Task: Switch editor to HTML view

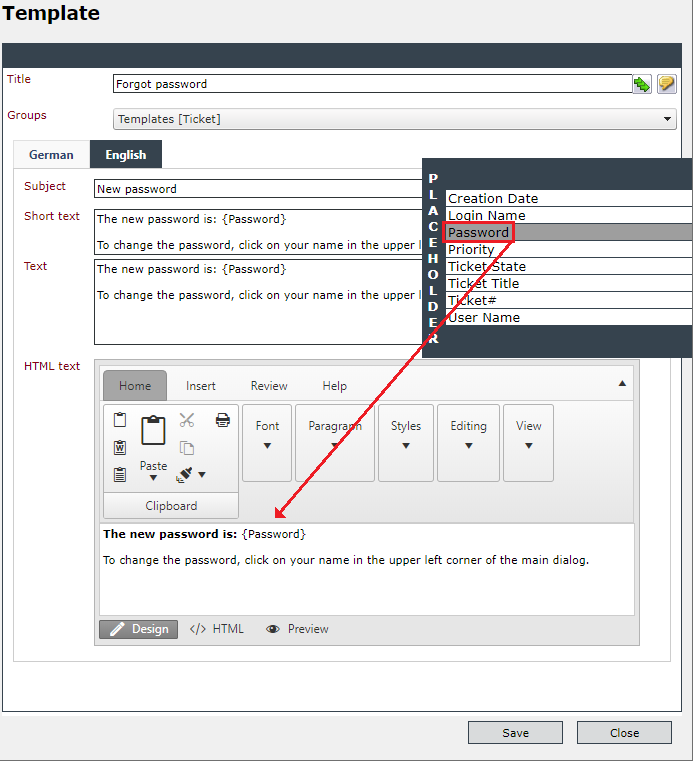Action: coord(217,629)
